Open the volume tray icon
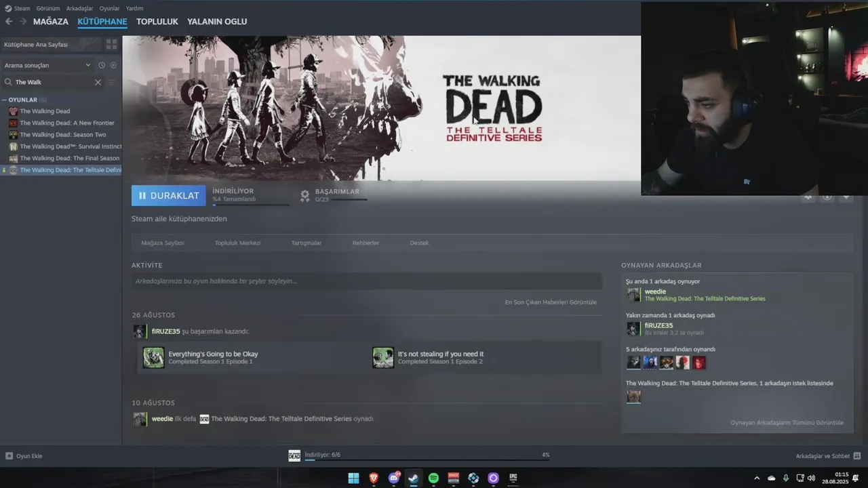Image resolution: width=868 pixels, height=488 pixels. coord(811,478)
